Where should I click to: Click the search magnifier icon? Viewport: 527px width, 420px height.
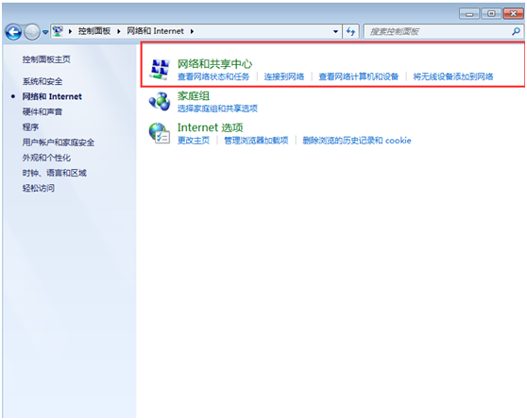516,31
